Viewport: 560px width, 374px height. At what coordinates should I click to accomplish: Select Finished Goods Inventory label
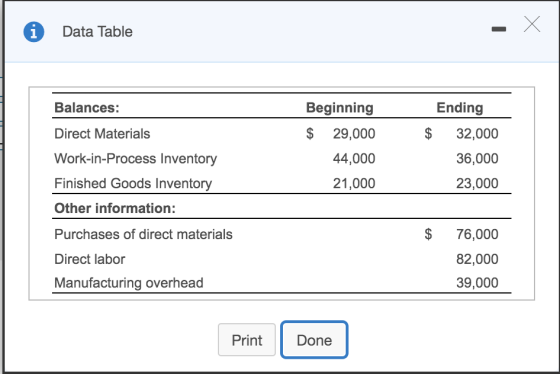133,184
